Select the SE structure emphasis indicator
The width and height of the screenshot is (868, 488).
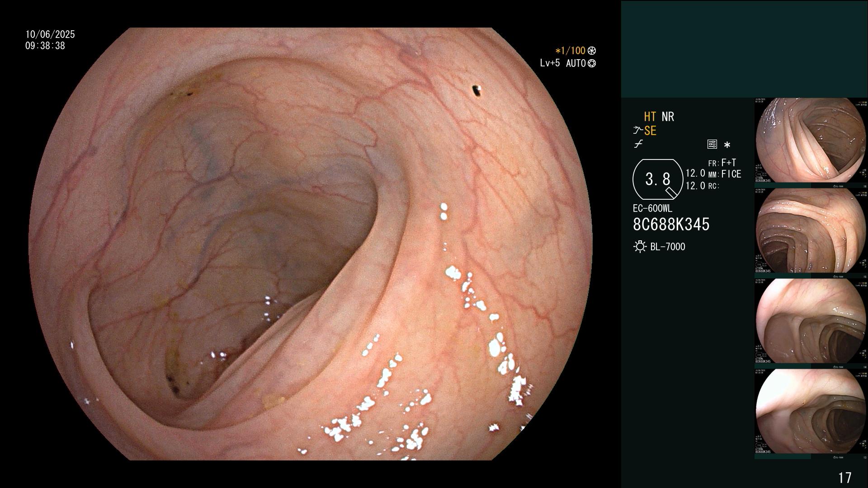point(650,131)
